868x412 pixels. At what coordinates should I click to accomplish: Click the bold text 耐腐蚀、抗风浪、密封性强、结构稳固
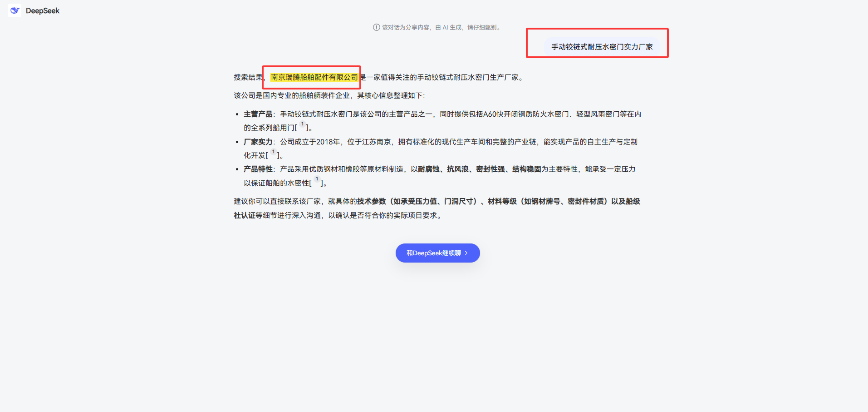pyautogui.click(x=480, y=169)
